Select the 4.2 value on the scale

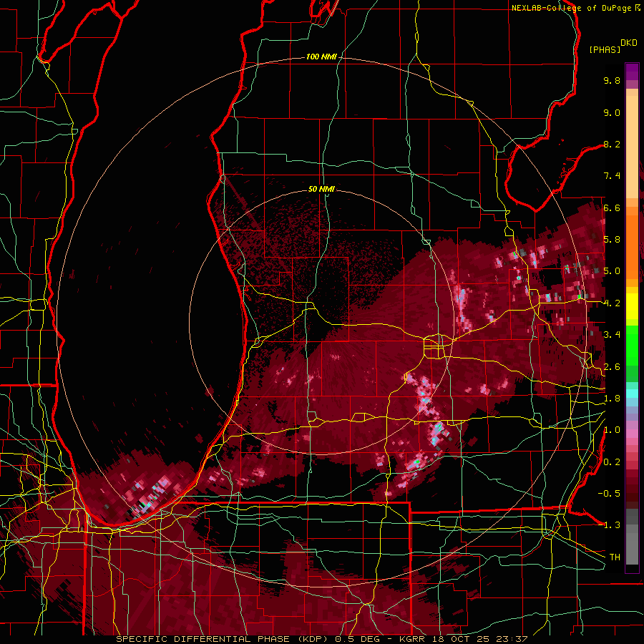(x=612, y=303)
